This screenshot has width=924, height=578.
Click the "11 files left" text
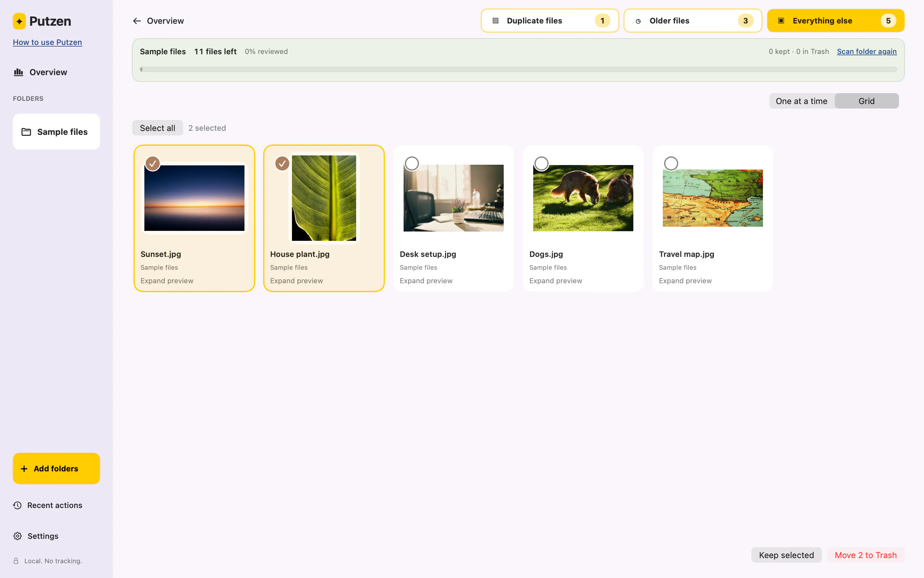[x=215, y=51]
